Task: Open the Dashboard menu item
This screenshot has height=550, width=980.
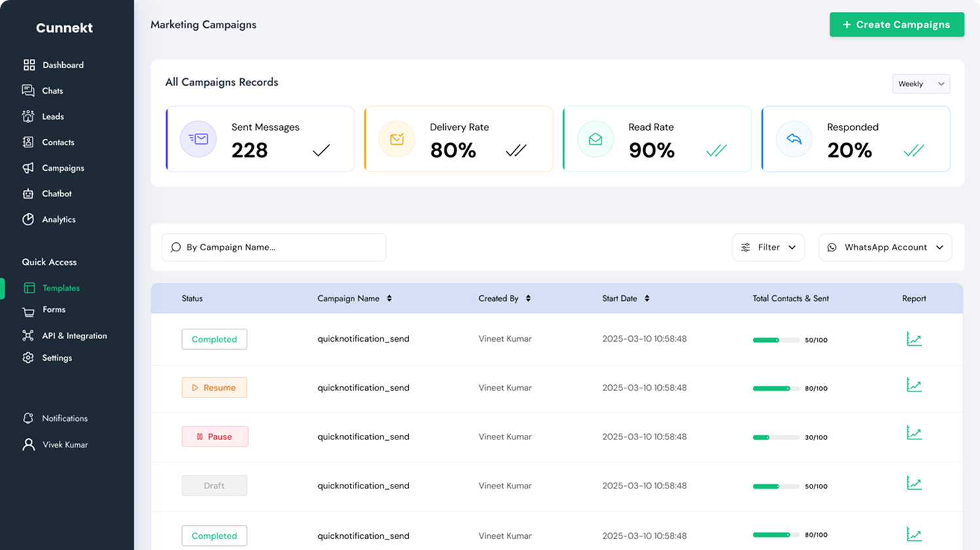Action: [63, 65]
